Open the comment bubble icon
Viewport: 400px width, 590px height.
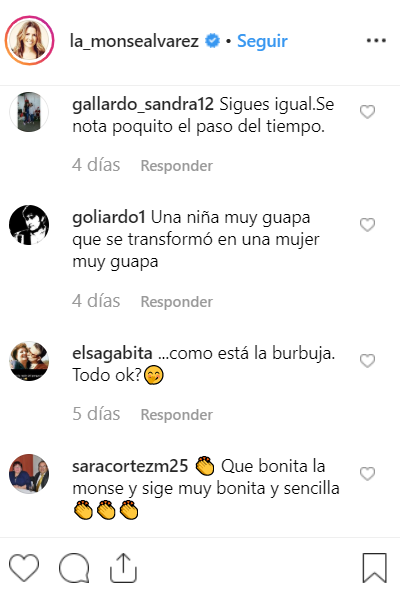74,567
